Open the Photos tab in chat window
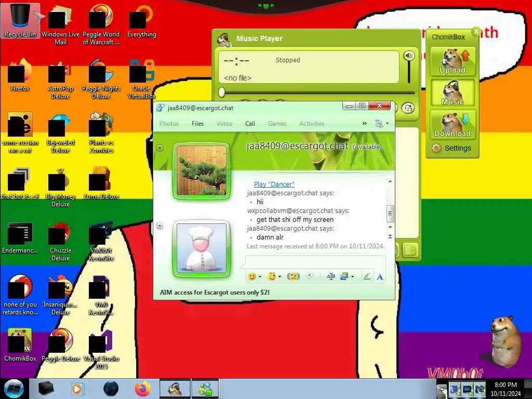This screenshot has height=399, width=532. click(x=169, y=124)
